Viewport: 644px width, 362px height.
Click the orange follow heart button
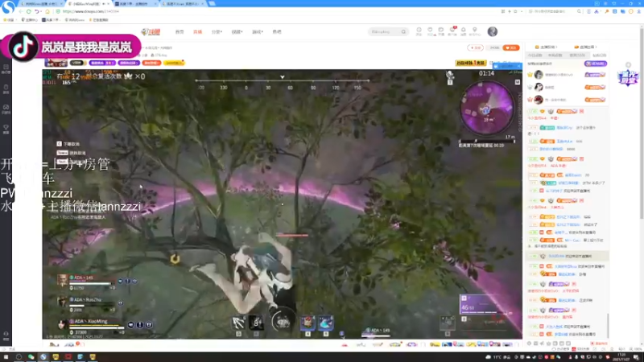pyautogui.click(x=511, y=48)
